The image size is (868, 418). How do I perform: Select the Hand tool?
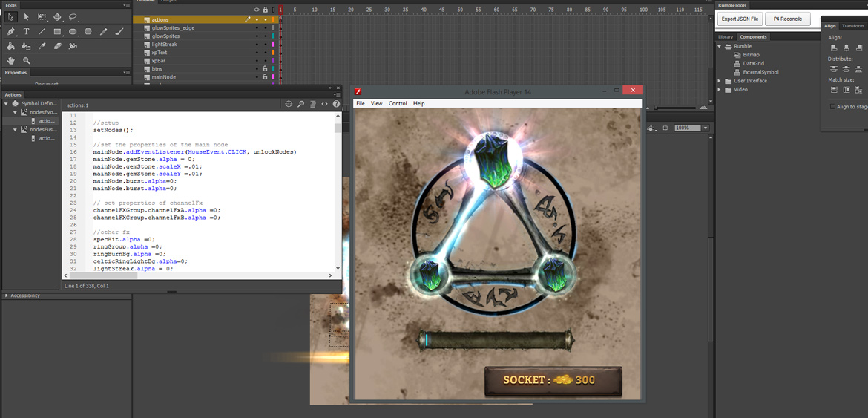[11, 60]
